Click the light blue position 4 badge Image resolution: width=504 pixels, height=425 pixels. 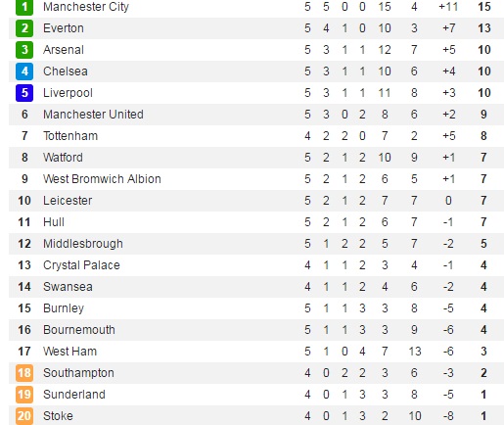coord(24,71)
